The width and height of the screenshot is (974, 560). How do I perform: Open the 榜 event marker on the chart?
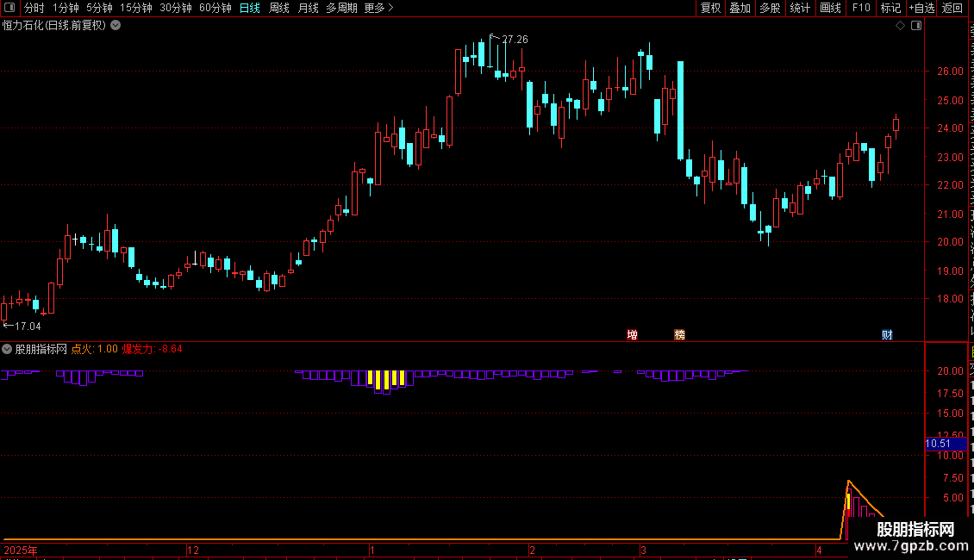pyautogui.click(x=679, y=334)
